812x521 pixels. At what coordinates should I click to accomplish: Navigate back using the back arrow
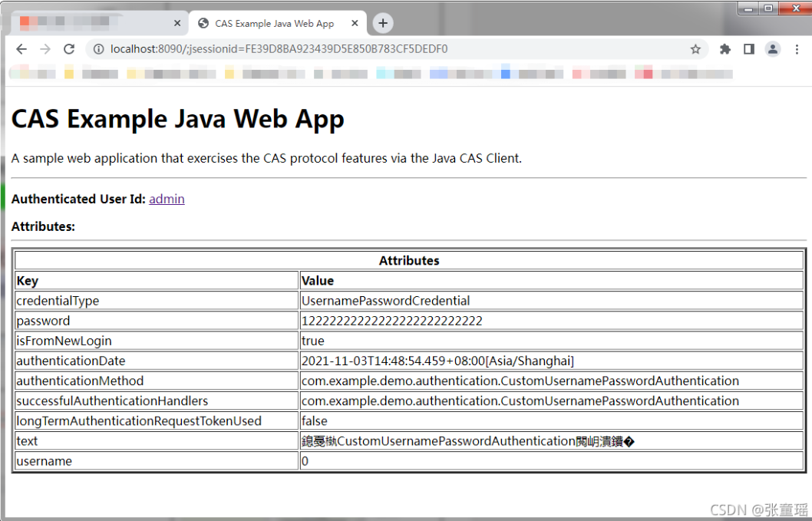point(21,48)
